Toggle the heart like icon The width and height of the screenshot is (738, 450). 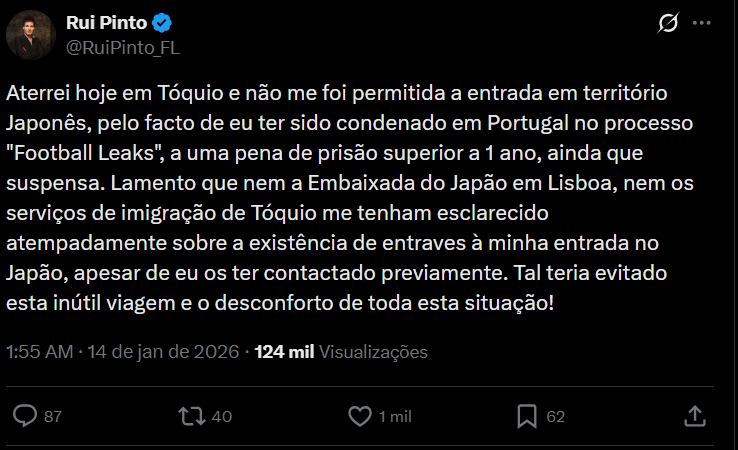click(359, 416)
